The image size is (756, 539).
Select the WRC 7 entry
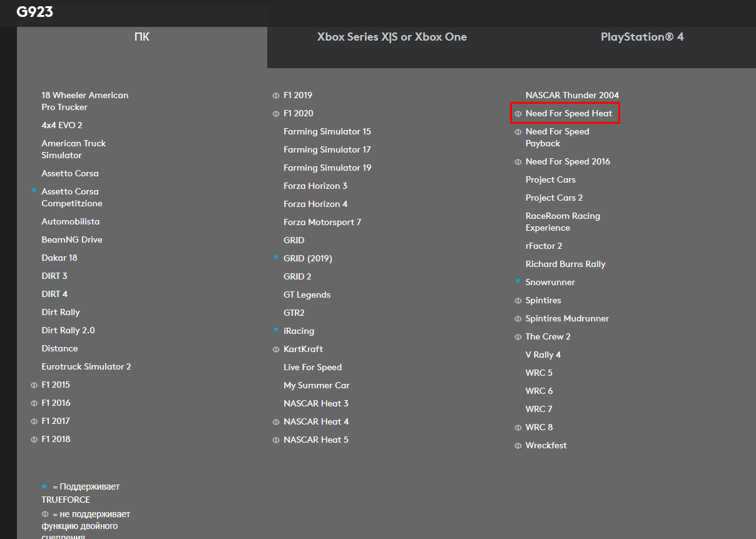click(539, 409)
